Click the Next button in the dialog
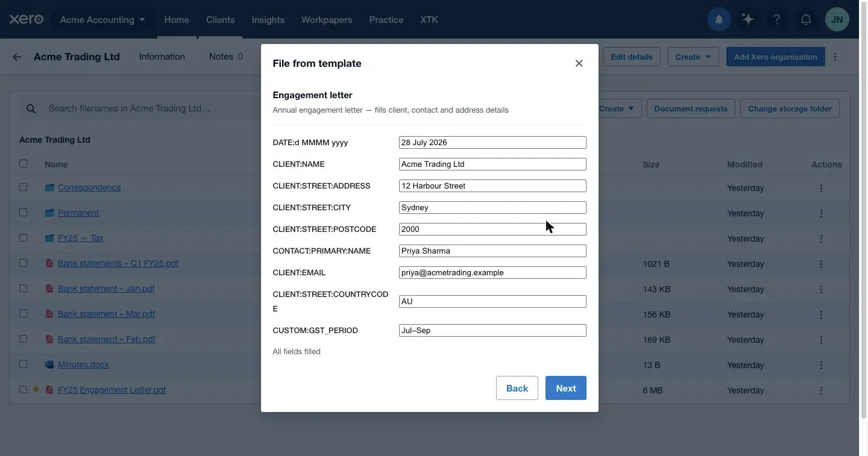This screenshot has height=456, width=868. pyautogui.click(x=565, y=388)
